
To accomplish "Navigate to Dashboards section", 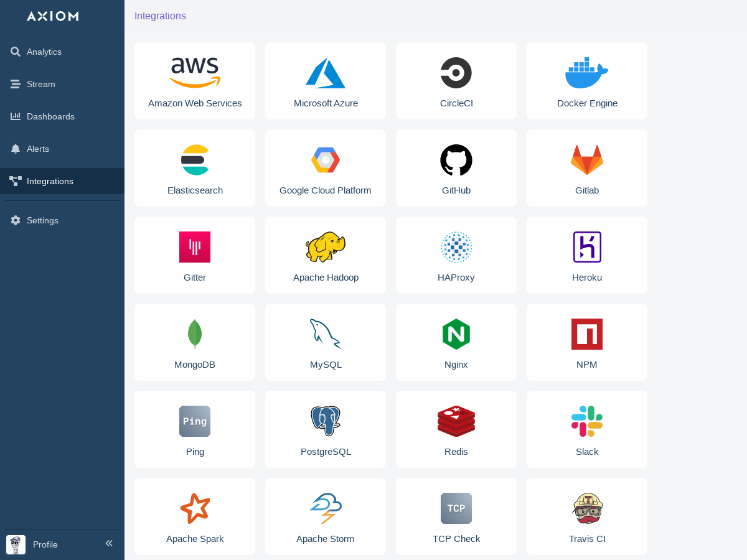I will pyautogui.click(x=50, y=116).
